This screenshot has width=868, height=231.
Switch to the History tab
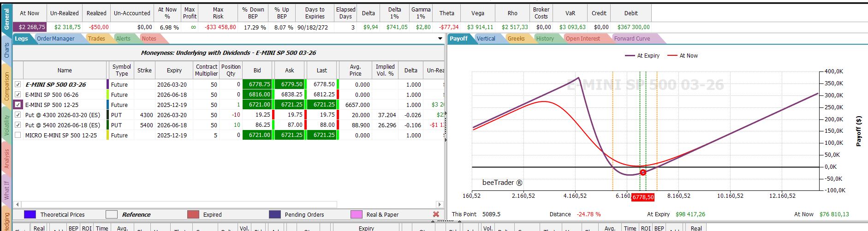pyautogui.click(x=545, y=39)
